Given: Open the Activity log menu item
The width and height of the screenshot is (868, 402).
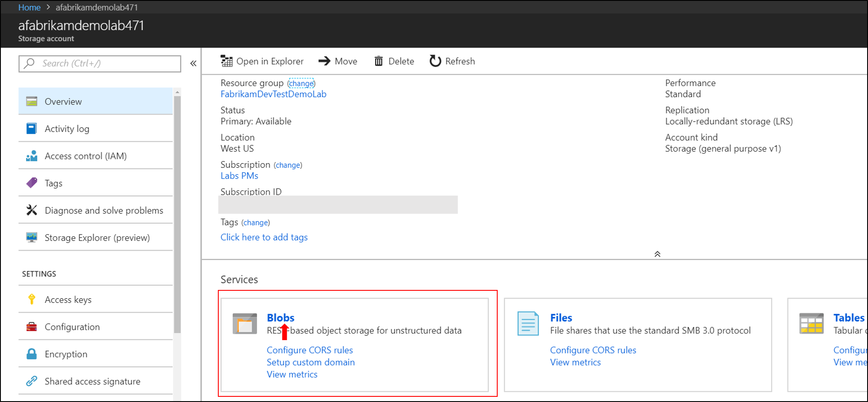Looking at the screenshot, I should (96, 129).
